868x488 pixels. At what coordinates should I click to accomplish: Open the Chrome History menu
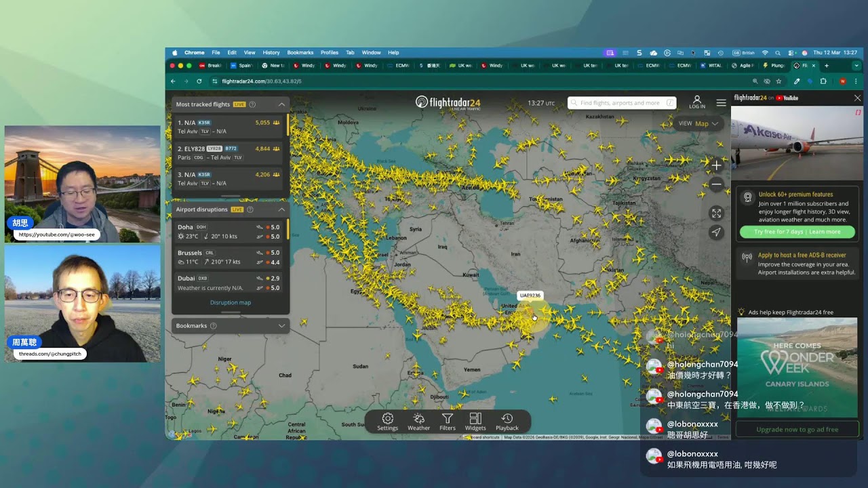[271, 52]
